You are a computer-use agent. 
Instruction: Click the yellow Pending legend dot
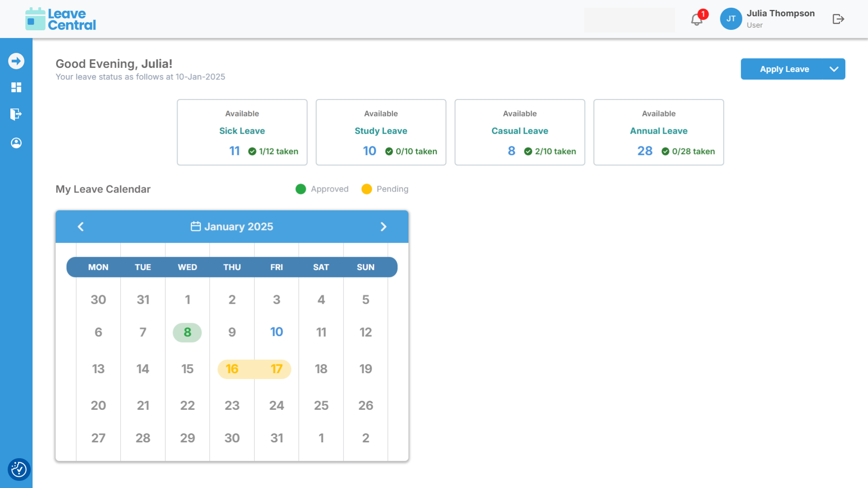point(366,189)
